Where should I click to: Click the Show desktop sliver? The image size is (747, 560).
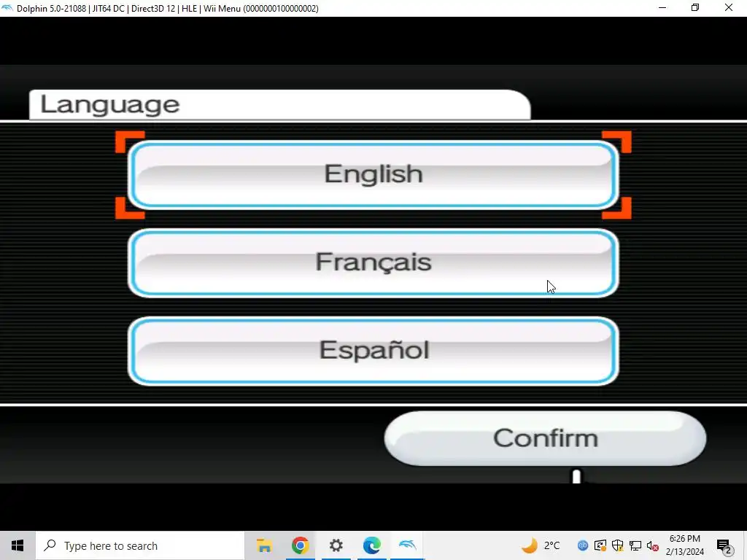[745, 545]
